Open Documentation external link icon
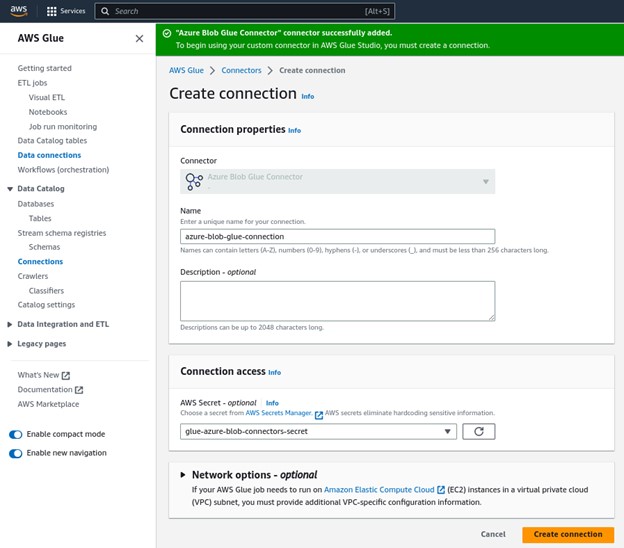 point(79,390)
